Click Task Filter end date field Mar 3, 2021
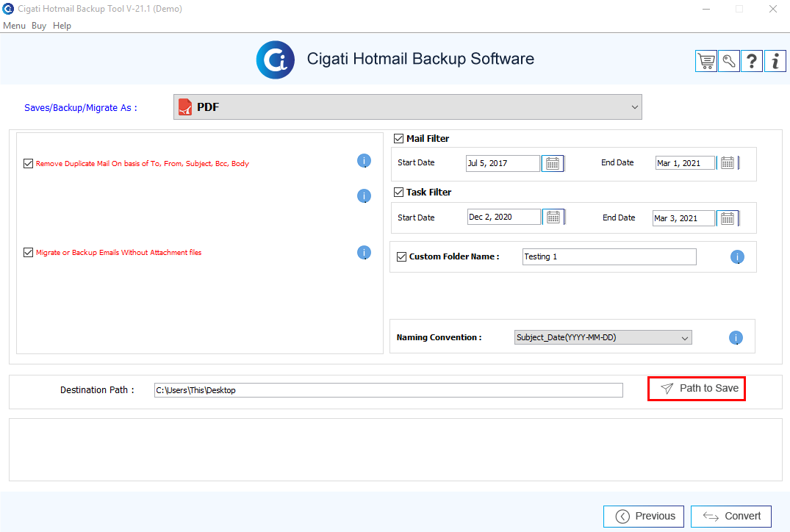The image size is (790, 532). coord(683,218)
